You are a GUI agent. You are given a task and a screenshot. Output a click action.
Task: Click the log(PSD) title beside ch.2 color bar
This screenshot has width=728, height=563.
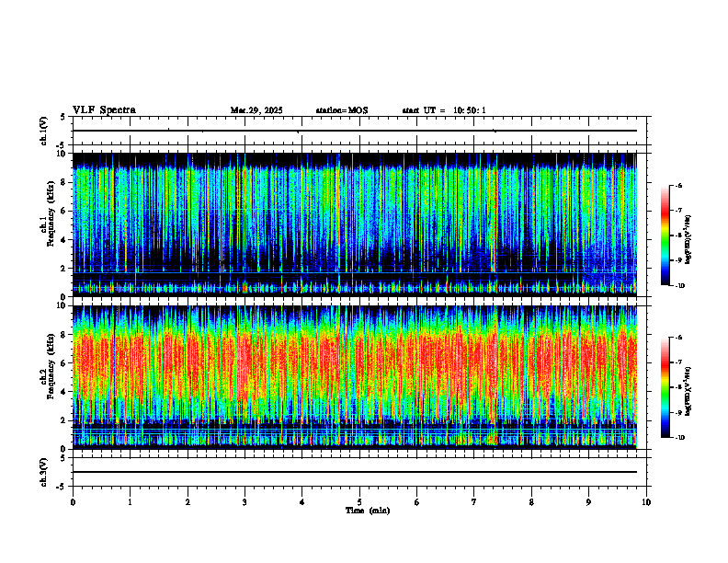click(x=689, y=392)
